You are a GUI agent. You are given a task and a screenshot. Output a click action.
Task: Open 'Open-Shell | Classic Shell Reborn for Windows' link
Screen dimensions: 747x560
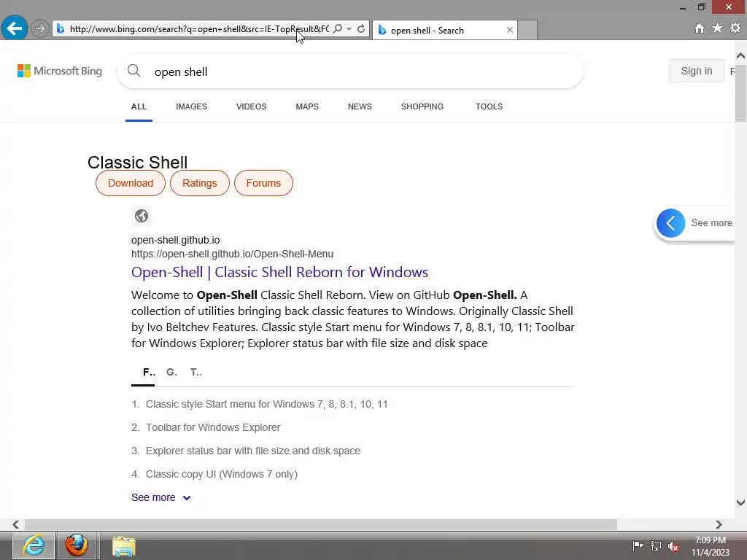click(x=279, y=272)
